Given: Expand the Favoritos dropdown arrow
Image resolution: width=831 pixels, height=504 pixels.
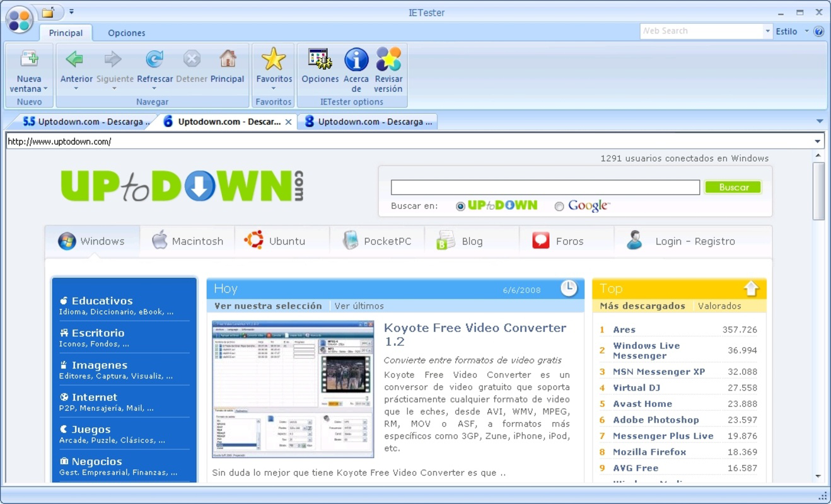Looking at the screenshot, I should point(274,89).
